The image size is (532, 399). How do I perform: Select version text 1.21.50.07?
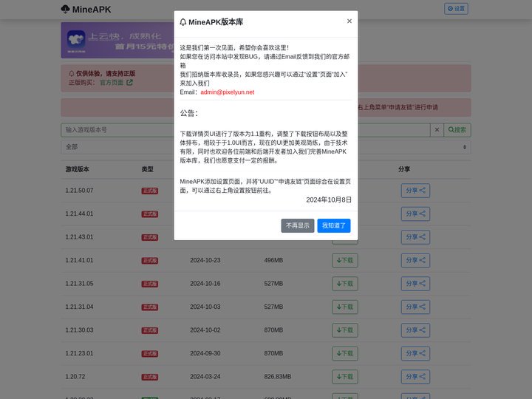[x=79, y=191]
